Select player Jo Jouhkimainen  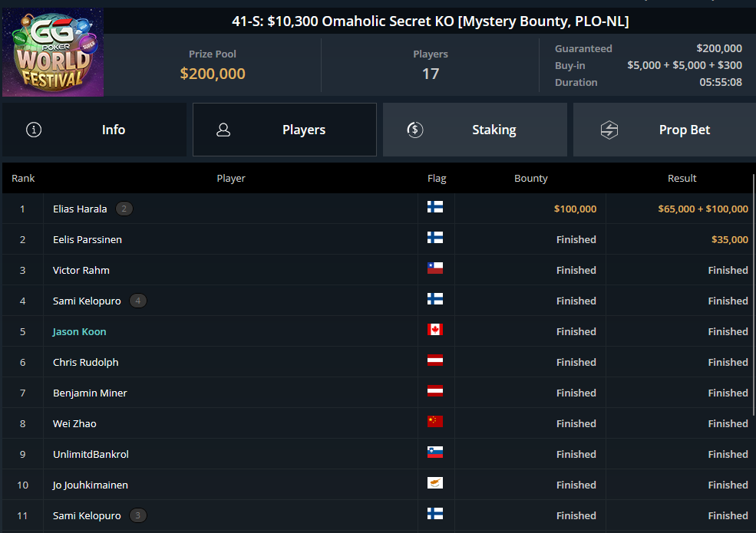90,485
